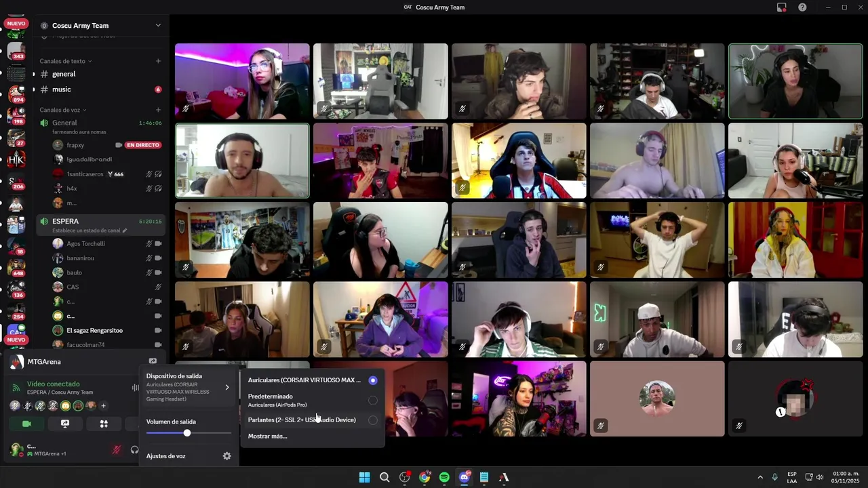This screenshot has width=868, height=488.
Task: Start screen sharing from voice panel
Action: click(x=65, y=424)
